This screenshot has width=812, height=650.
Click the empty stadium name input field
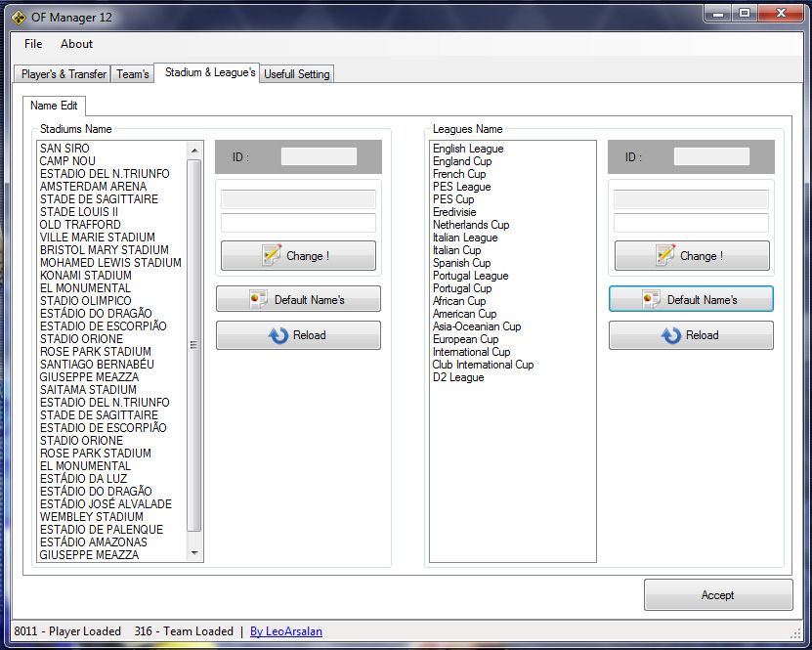298,223
